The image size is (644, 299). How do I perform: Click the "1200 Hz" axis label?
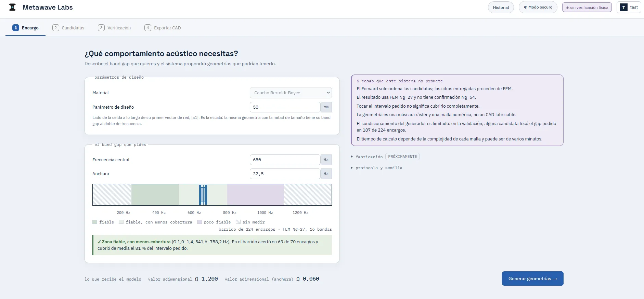click(x=300, y=213)
